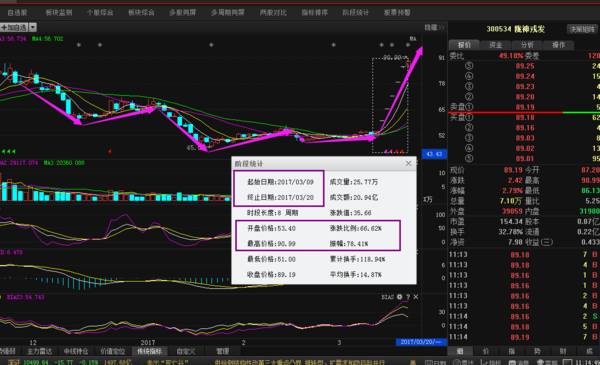This screenshot has height=365, width=600.
Task: Collapse the side panel via 隐藏>>
Action: 434,28
